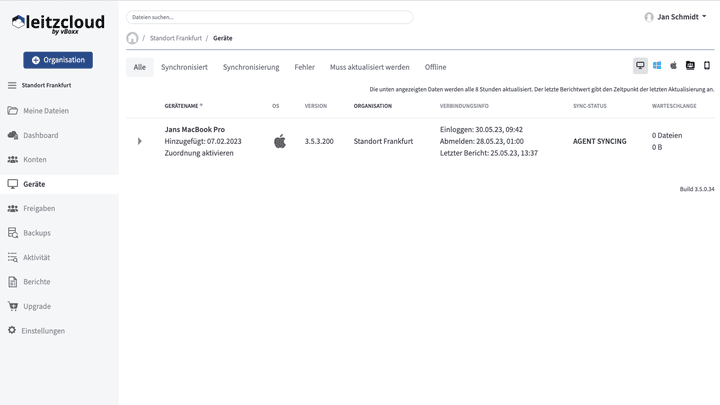Click the Zuordnung aktivieren link
This screenshot has width=720, height=405.
[199, 153]
